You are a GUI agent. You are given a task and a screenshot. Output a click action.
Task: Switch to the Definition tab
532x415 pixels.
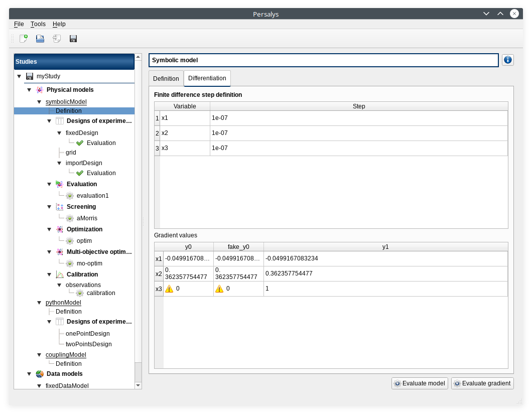click(x=166, y=79)
